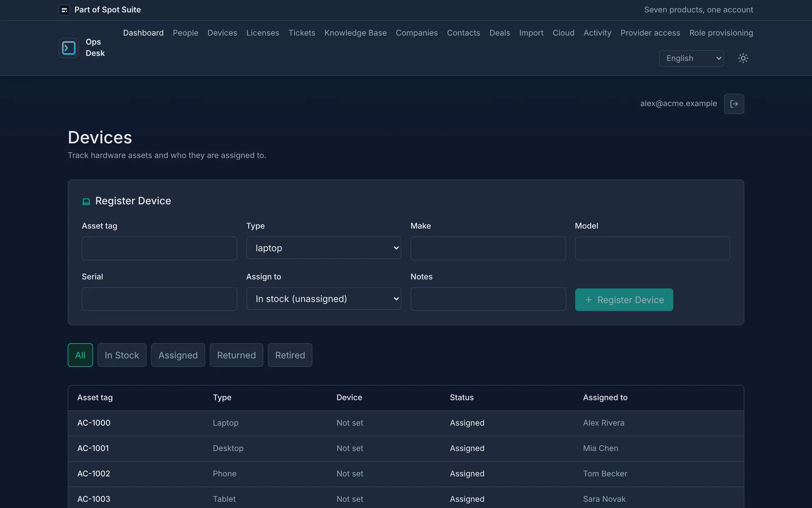Click the alex@acme.example account text
The image size is (812, 508).
coord(678,104)
